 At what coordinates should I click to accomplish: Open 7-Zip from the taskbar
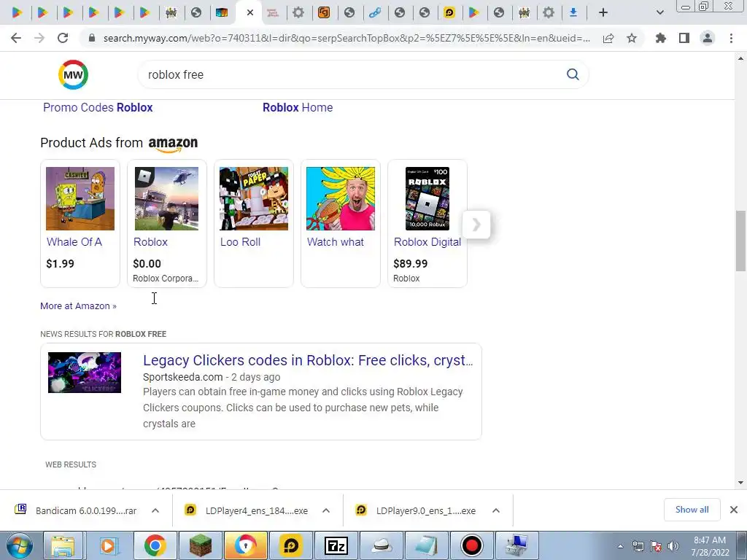click(336, 545)
